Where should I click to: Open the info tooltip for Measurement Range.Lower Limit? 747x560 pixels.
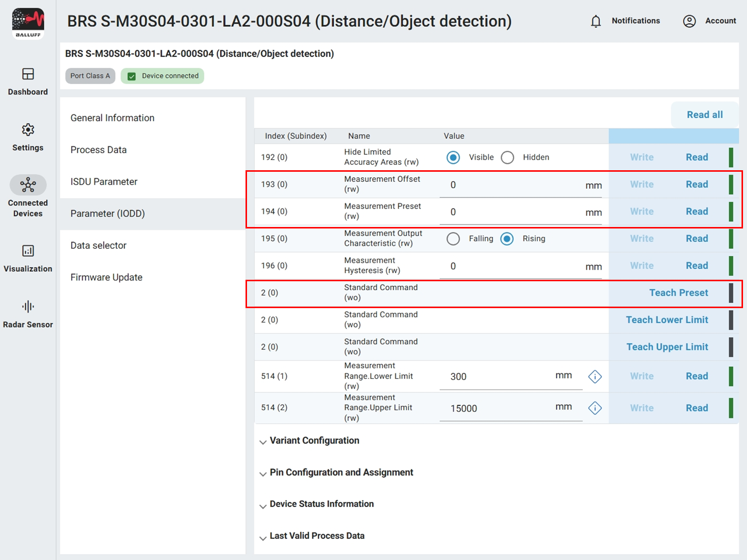(x=595, y=376)
